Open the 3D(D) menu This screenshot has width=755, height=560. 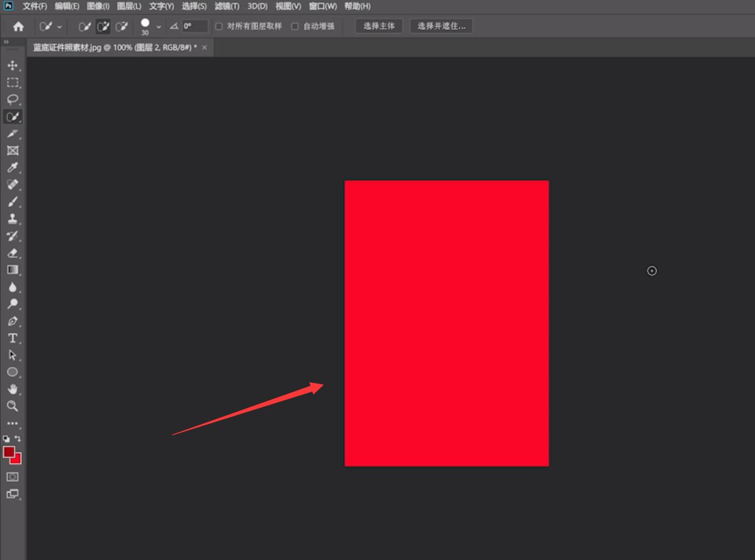tap(257, 6)
